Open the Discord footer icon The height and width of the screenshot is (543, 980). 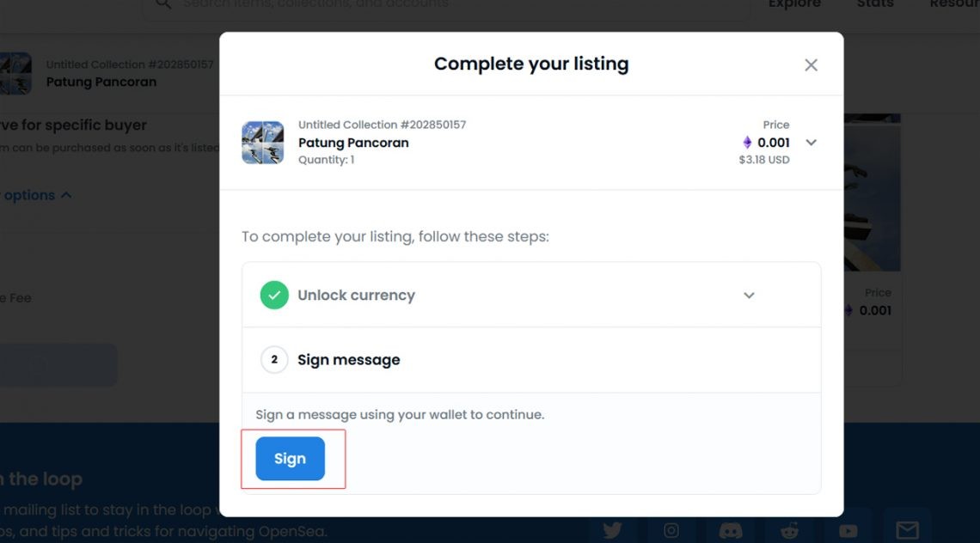pos(730,530)
